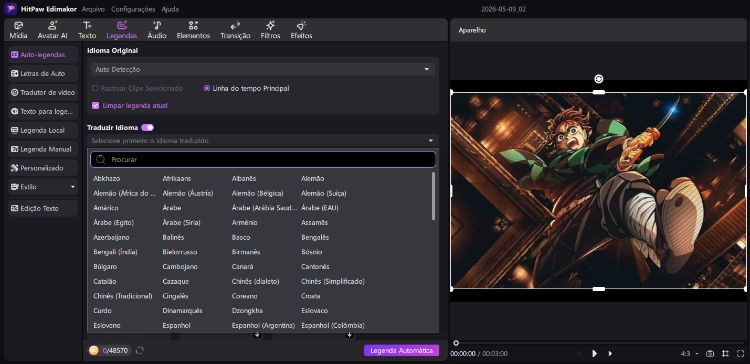Select Cantonês language
The height and width of the screenshot is (364, 750).
coord(315,266)
